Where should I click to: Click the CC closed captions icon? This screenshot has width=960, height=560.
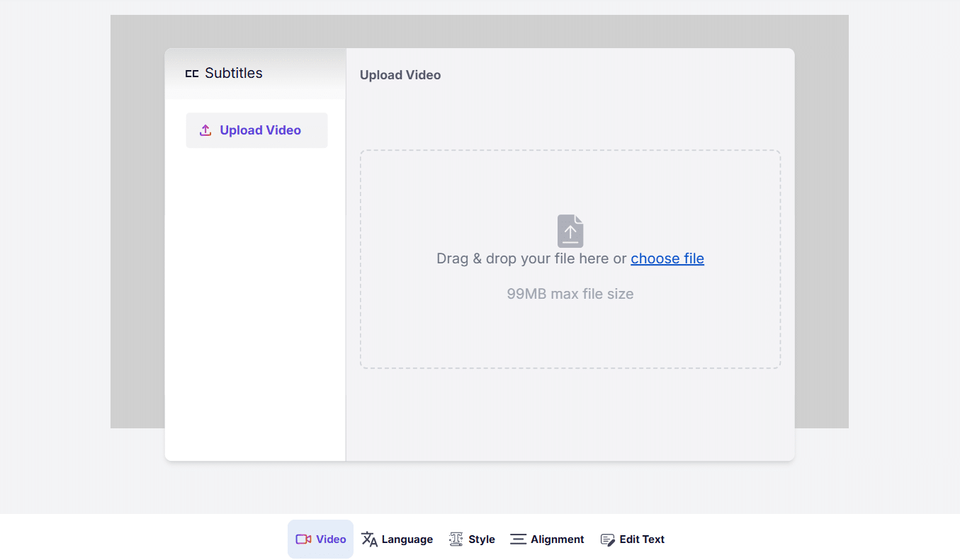pos(192,74)
